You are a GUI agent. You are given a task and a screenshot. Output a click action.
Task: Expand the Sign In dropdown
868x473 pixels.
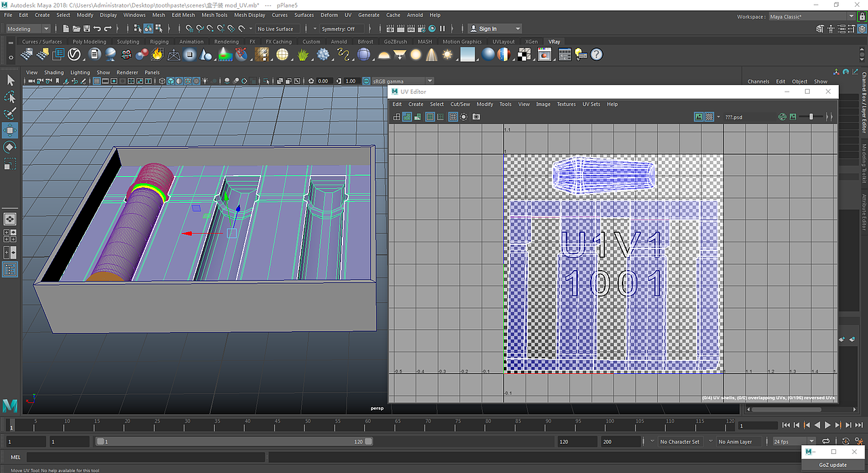495,29
